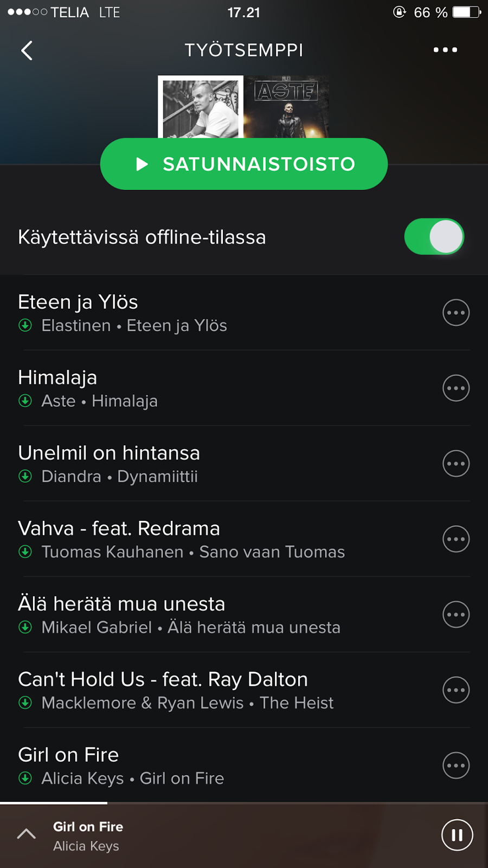This screenshot has height=868, width=488.
Task: Open more options for Vahva track
Action: tap(456, 539)
